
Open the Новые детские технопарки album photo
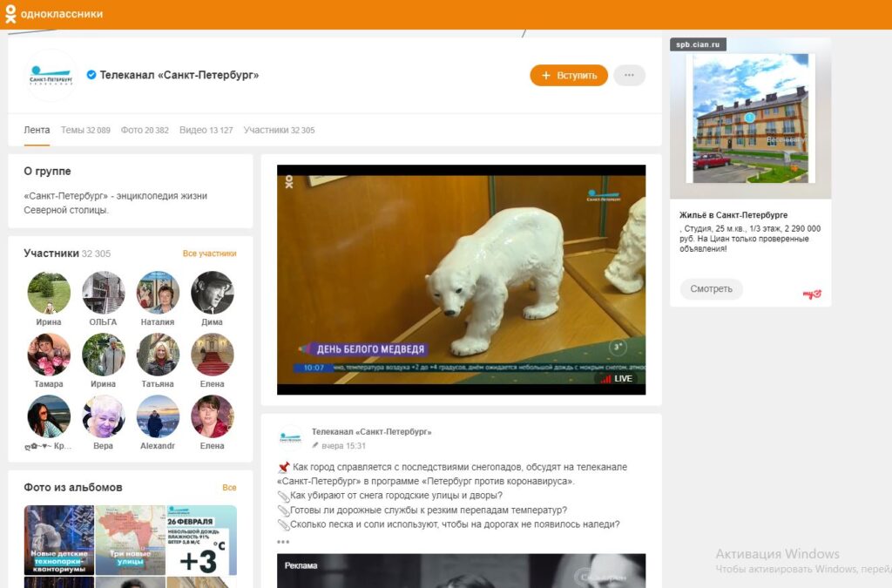tap(59, 540)
